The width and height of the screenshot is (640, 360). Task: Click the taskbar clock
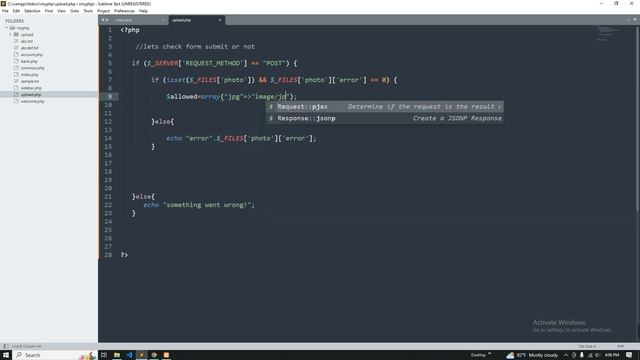611,355
